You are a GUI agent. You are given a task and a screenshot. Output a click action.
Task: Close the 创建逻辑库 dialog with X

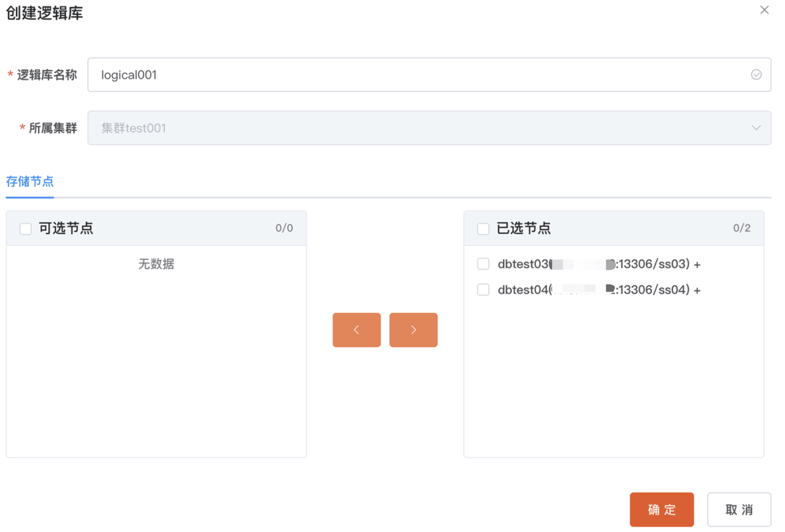tap(764, 10)
